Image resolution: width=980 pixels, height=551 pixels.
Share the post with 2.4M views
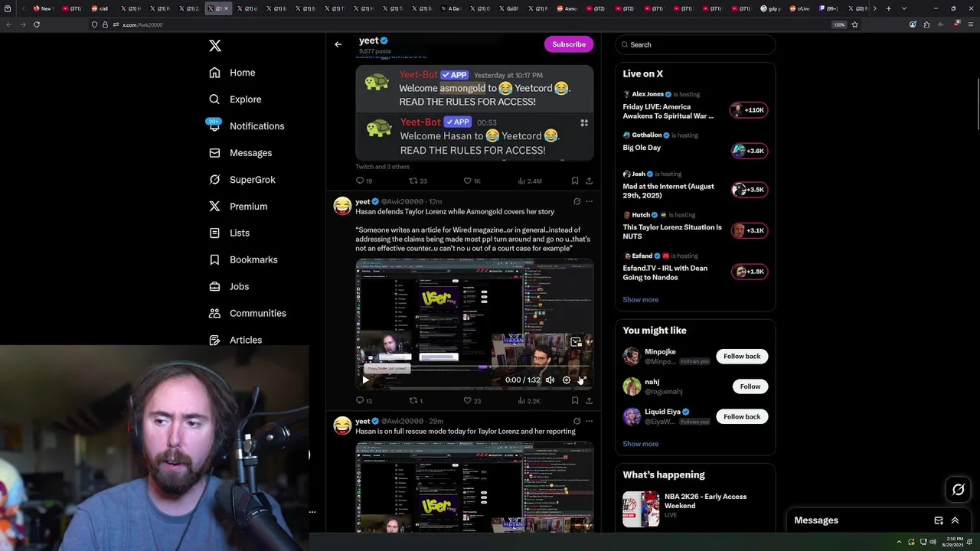[x=589, y=181]
